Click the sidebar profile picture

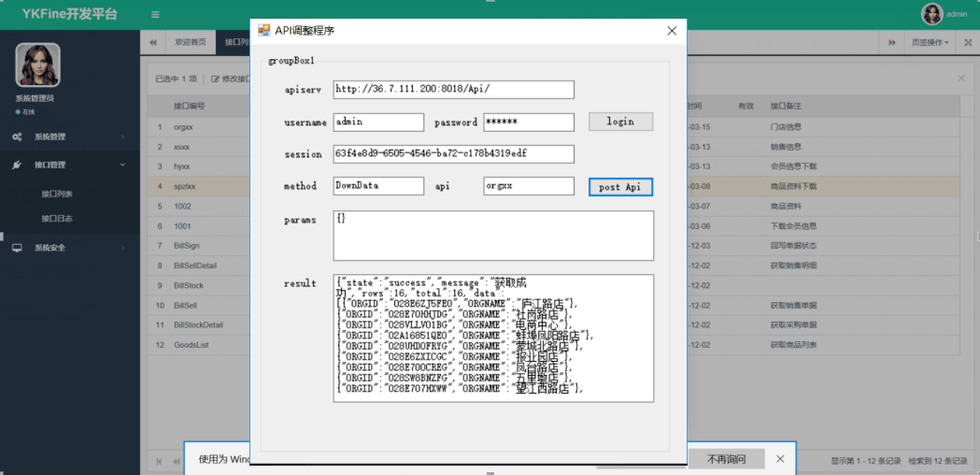[37, 65]
